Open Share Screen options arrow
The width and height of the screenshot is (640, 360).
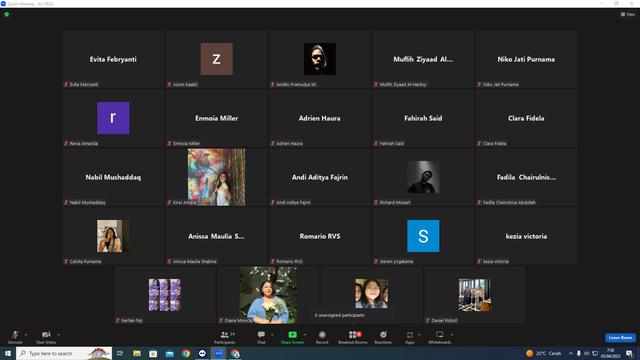305,335
